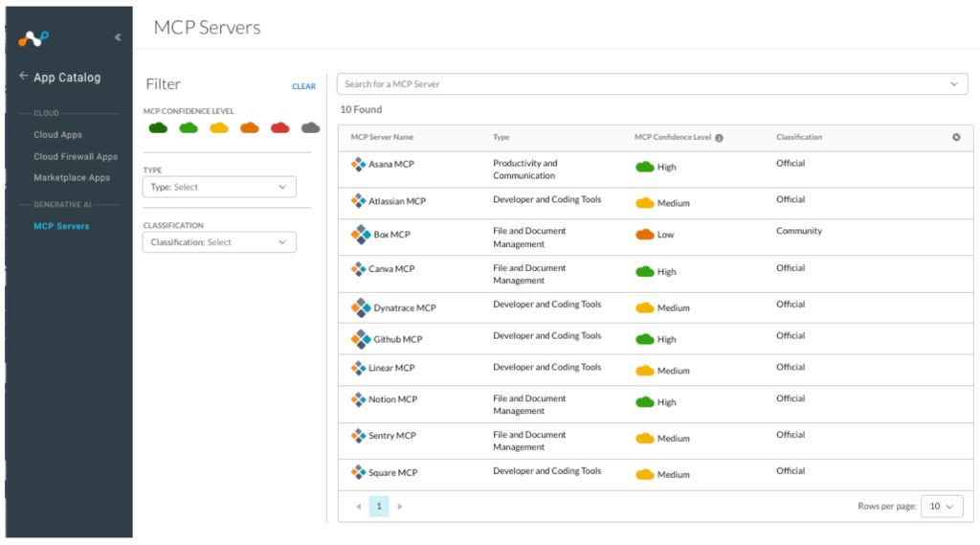Click the Atlassian MCP server icon
The height and width of the screenshot is (545, 980).
(358, 201)
